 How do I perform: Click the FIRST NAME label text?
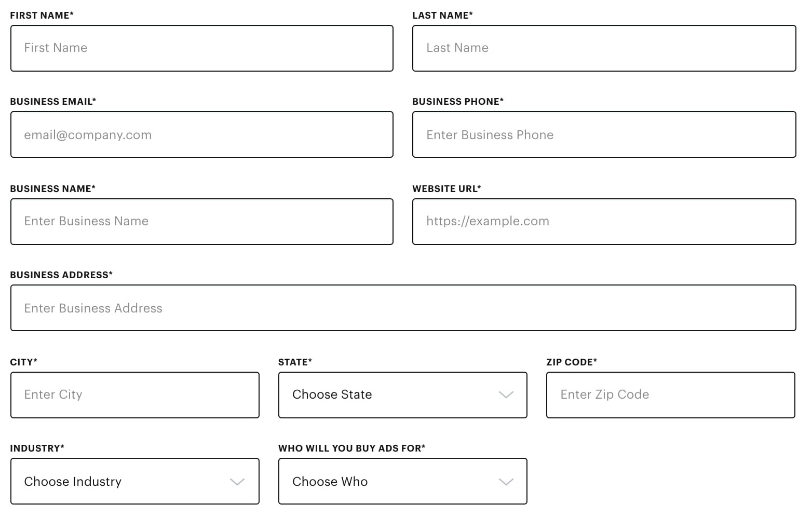(x=42, y=16)
